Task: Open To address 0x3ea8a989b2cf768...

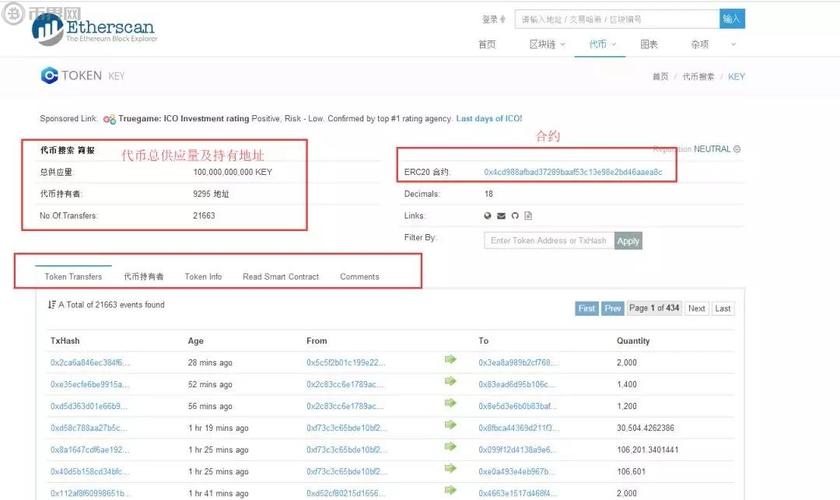Action: click(x=518, y=363)
